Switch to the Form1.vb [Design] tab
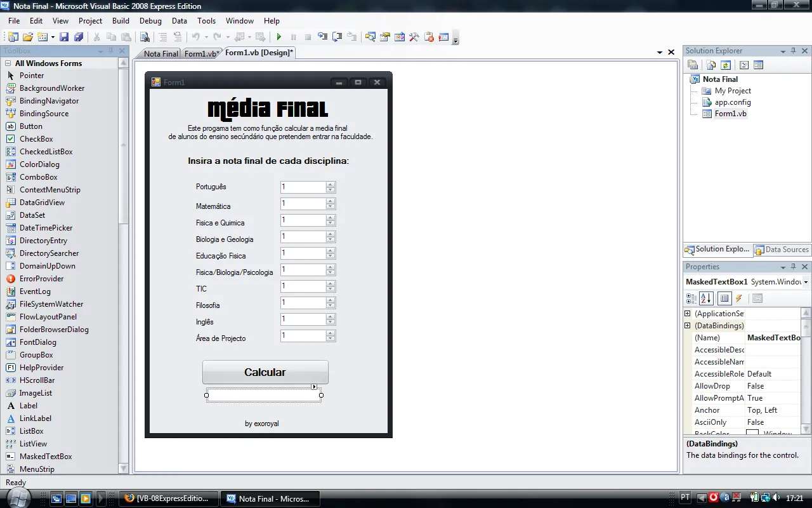The height and width of the screenshot is (508, 812). (x=258, y=53)
